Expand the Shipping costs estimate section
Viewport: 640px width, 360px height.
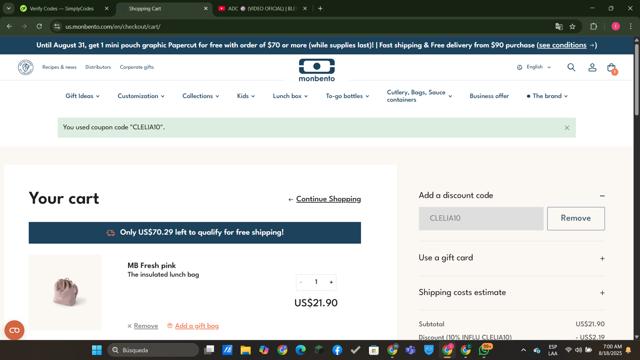tap(602, 293)
